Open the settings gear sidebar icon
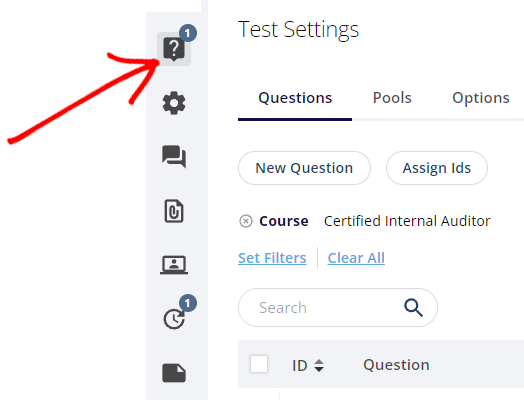The image size is (524, 400). coord(174,103)
